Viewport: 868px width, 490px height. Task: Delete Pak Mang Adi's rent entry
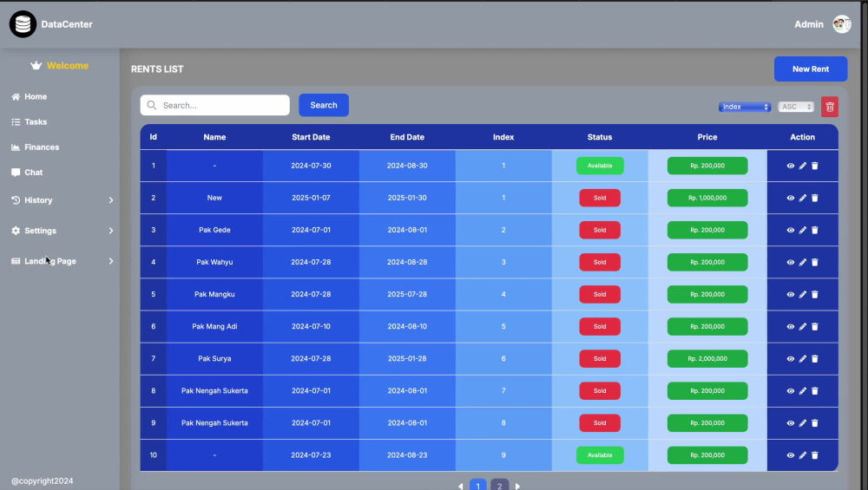(x=815, y=326)
